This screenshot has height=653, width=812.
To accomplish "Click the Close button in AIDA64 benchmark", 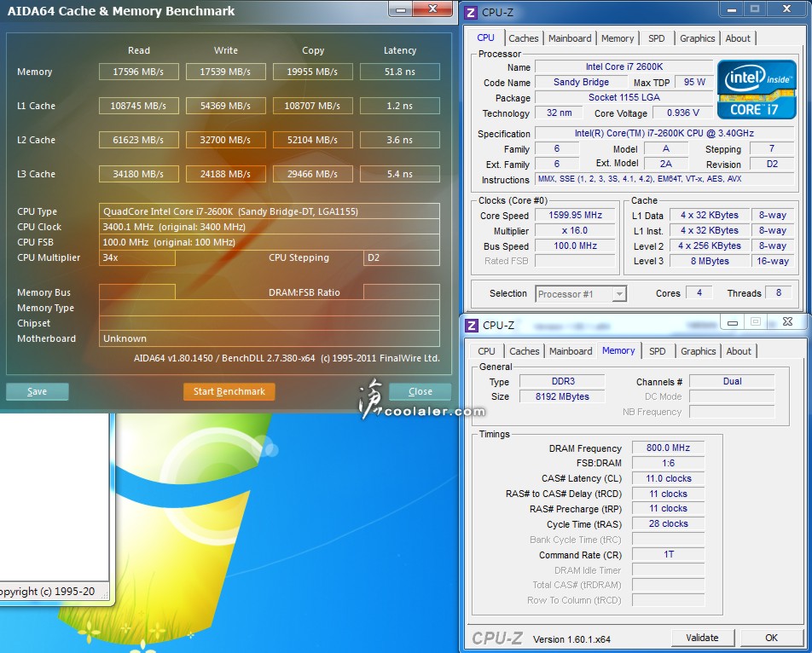I will click(x=420, y=391).
